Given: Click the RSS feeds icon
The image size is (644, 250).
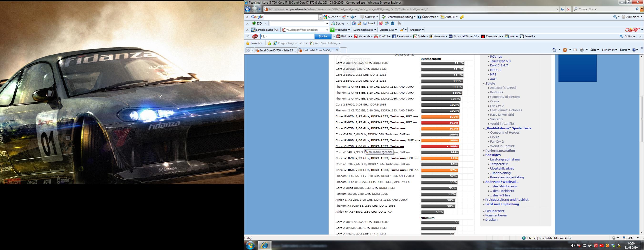Looking at the screenshot, I should 565,50.
